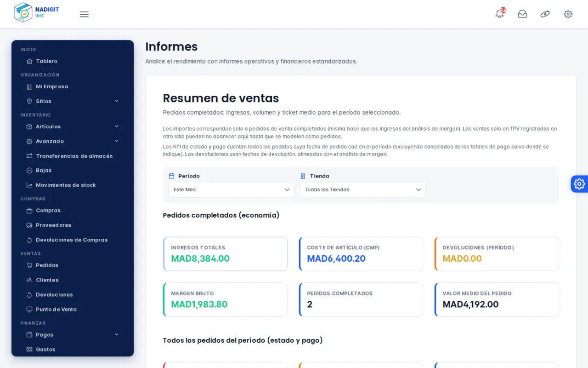This screenshot has height=368, width=588.
Task: Click the NADIGIT IMS logo
Action: point(36,12)
